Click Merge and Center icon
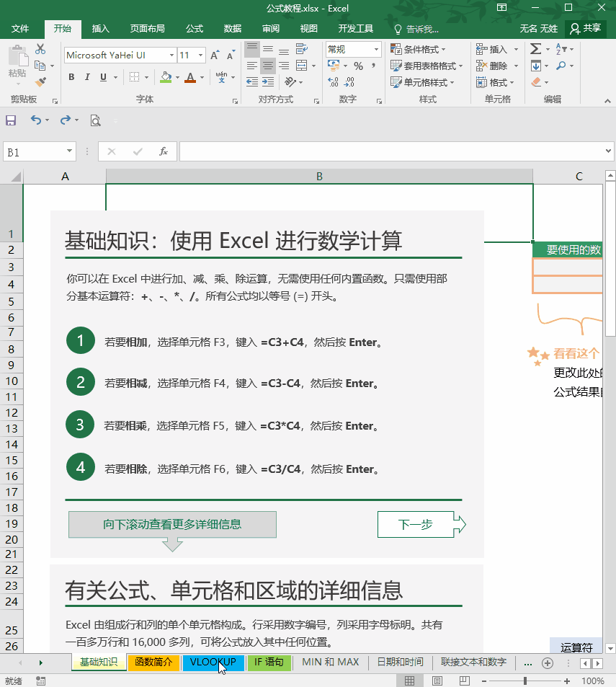 tap(301, 66)
